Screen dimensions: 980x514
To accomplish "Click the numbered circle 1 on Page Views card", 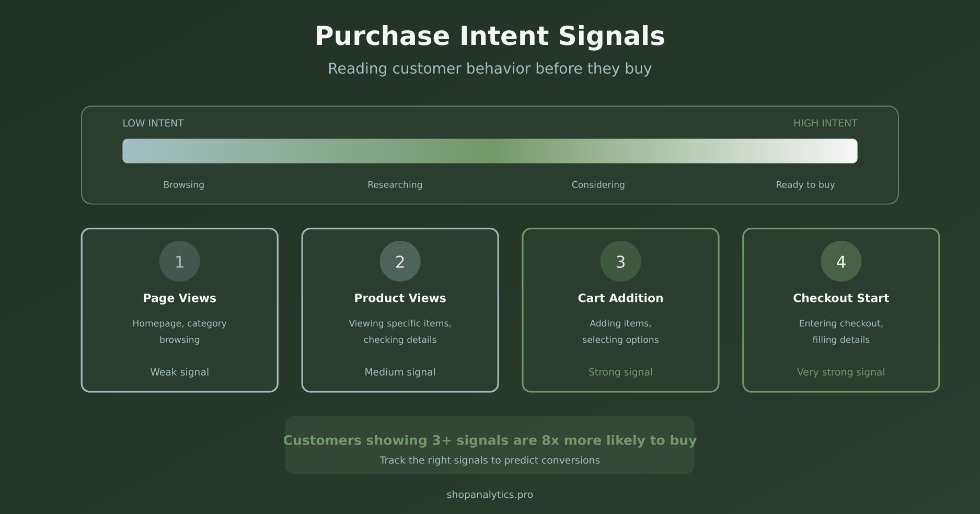I will (x=179, y=261).
